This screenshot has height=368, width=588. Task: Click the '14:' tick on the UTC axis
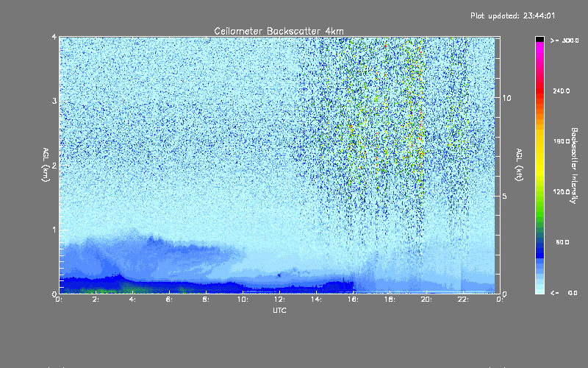coord(316,300)
